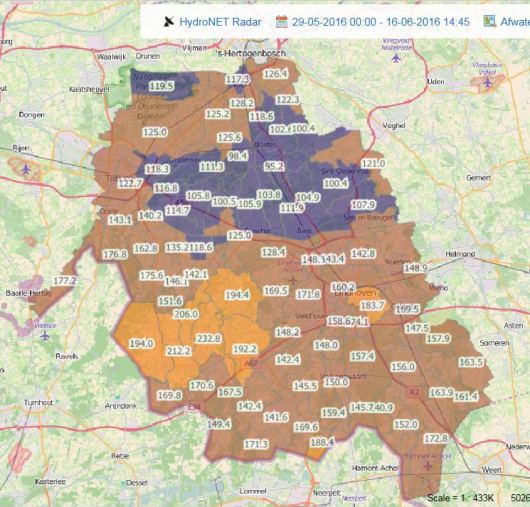The height and width of the screenshot is (507, 530).
Task: Click the 125.6 value label
Action: pyautogui.click(x=230, y=138)
